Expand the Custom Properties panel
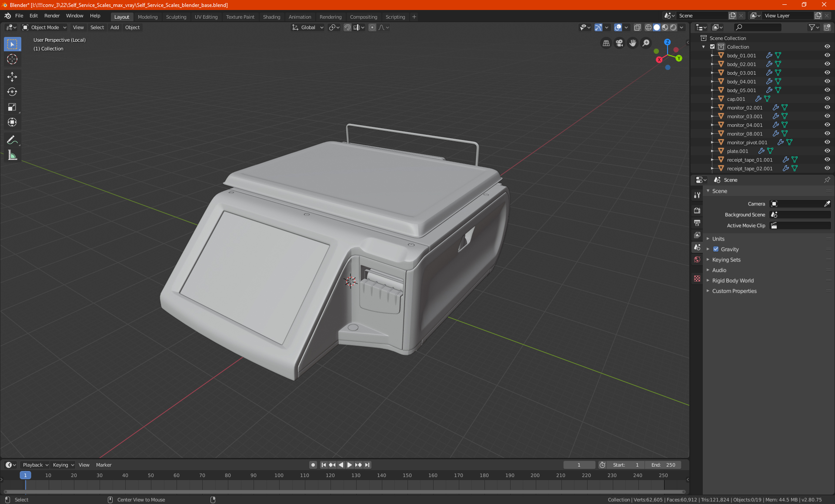The height and width of the screenshot is (504, 835). [734, 291]
